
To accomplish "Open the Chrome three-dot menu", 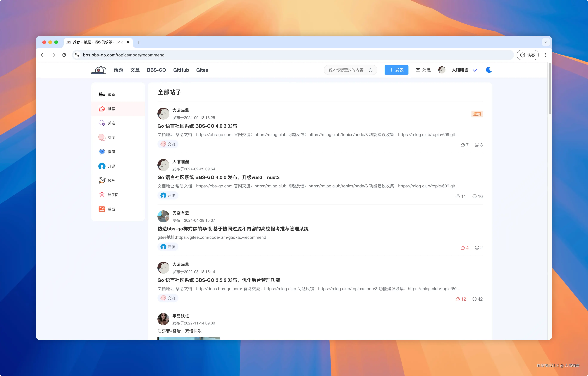I will pyautogui.click(x=545, y=55).
